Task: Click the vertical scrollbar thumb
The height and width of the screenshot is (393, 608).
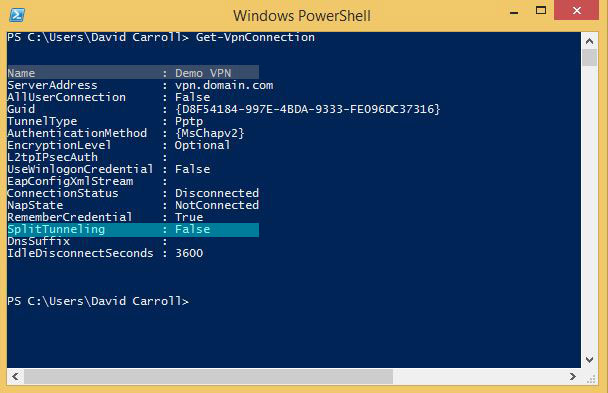Action: pyautogui.click(x=589, y=58)
